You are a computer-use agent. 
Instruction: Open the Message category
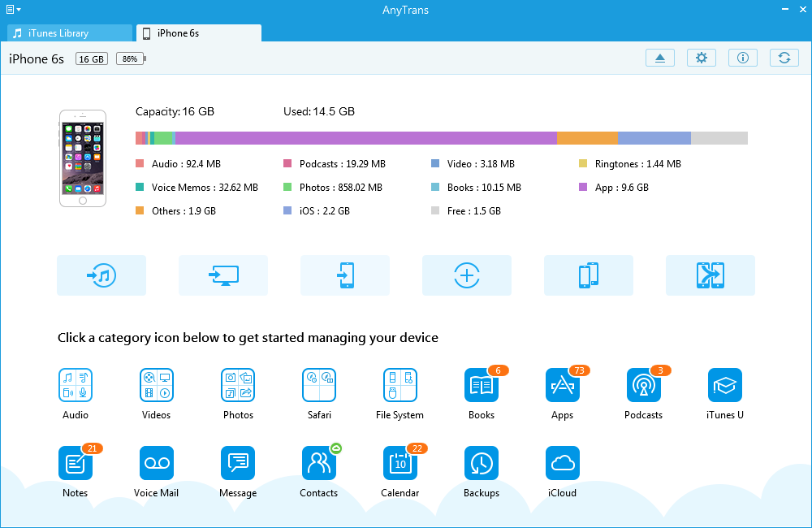point(238,463)
